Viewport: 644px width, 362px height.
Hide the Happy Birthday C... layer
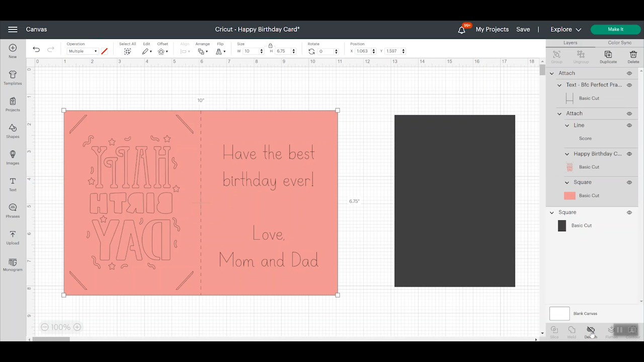pyautogui.click(x=629, y=154)
